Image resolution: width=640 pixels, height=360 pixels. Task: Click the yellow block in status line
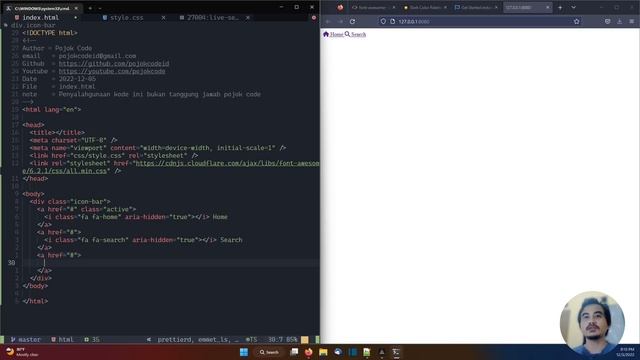click(304, 340)
